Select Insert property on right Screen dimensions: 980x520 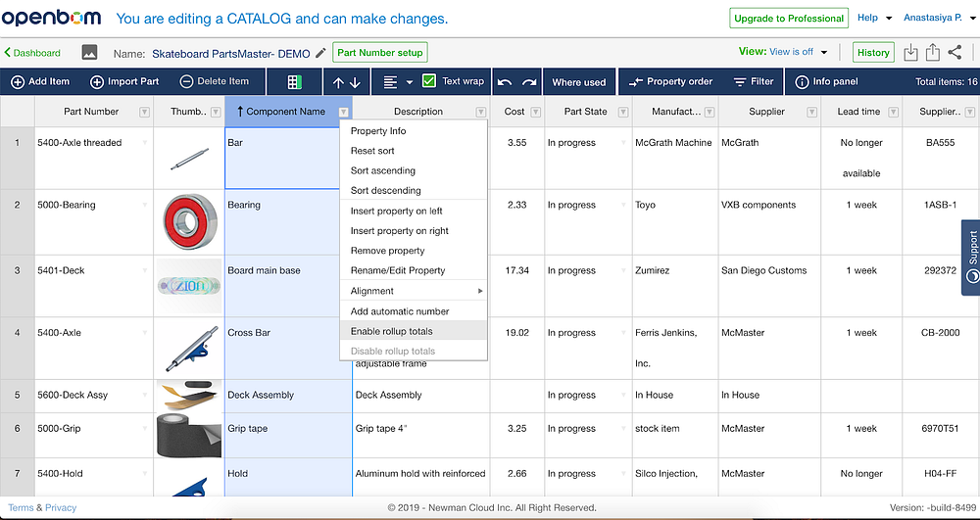(414, 231)
